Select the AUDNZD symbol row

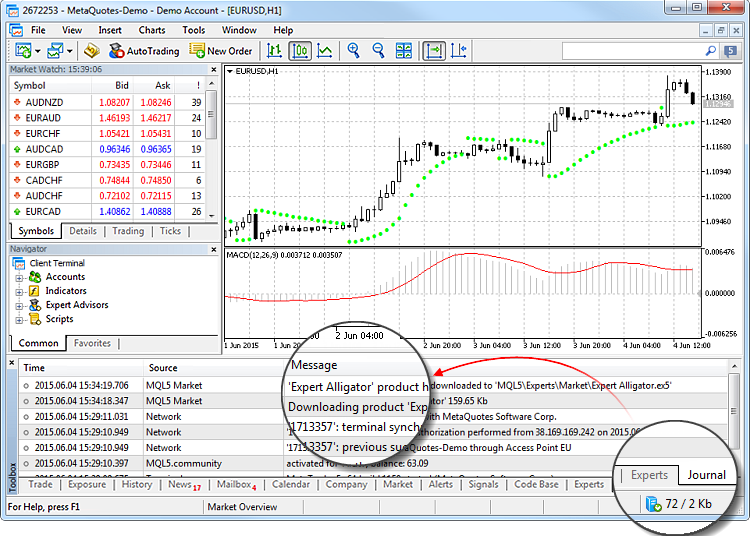(108, 102)
